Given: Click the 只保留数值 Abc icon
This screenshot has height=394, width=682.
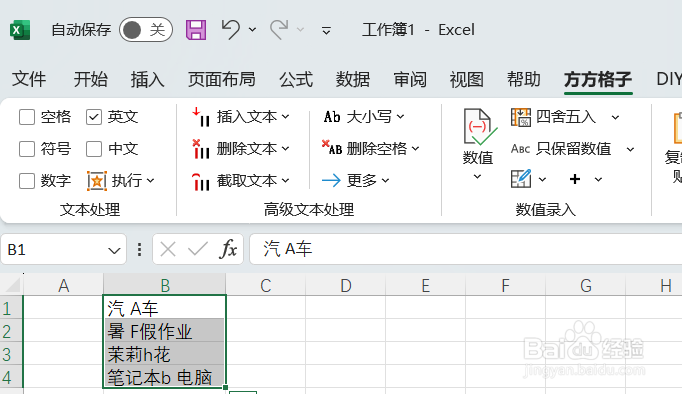Looking at the screenshot, I should (520, 149).
